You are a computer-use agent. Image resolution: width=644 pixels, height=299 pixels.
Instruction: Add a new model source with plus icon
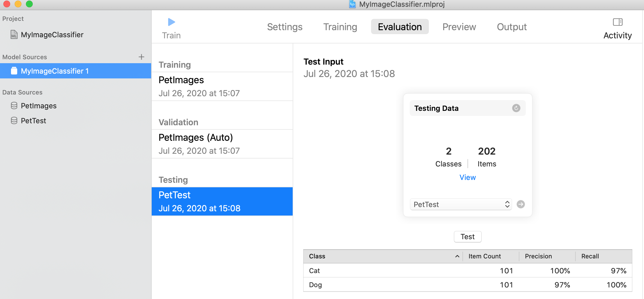142,57
